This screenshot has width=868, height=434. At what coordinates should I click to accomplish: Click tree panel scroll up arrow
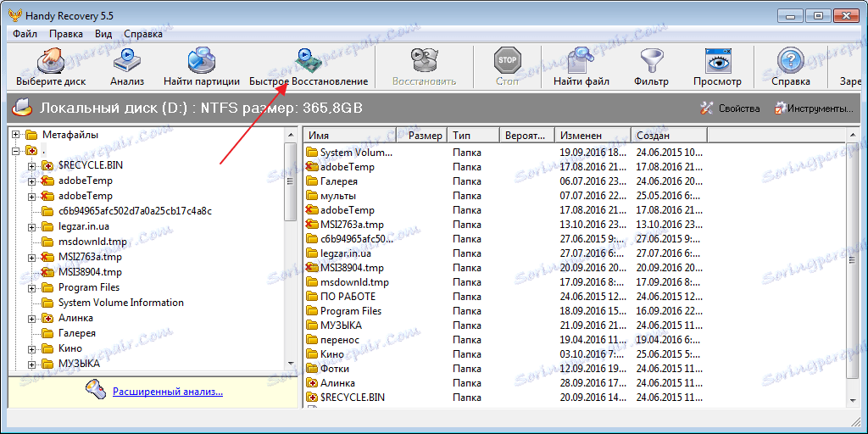tap(292, 135)
